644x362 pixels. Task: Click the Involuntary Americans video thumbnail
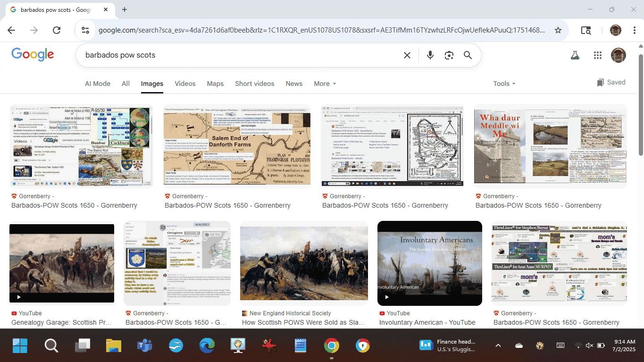point(429,263)
